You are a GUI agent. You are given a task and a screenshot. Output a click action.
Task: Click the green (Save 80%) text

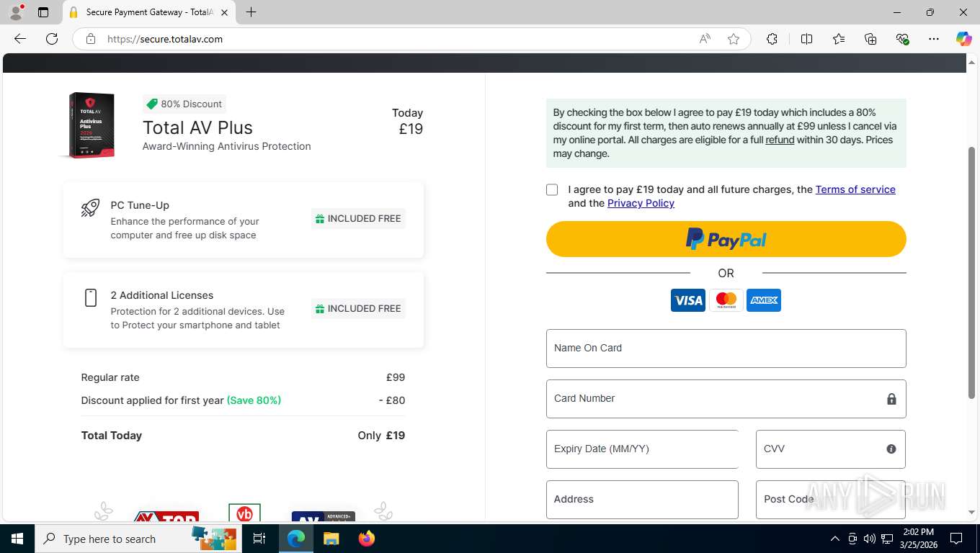(254, 400)
